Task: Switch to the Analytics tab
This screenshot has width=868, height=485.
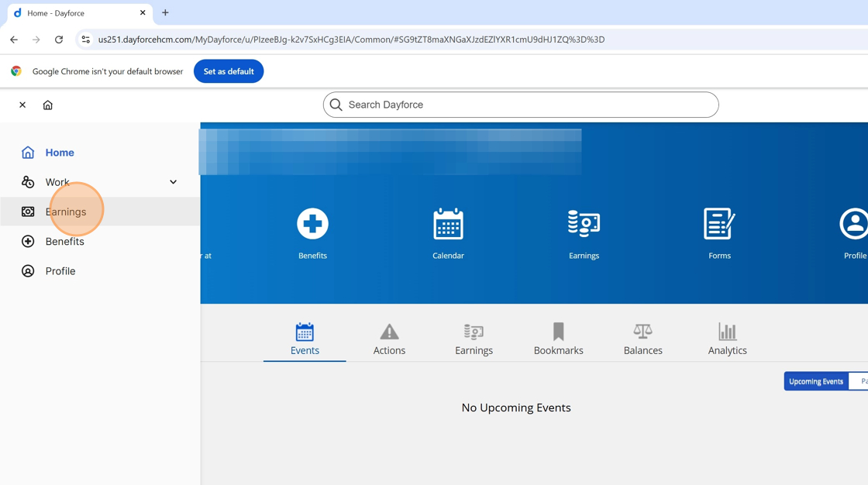Action: tap(728, 339)
